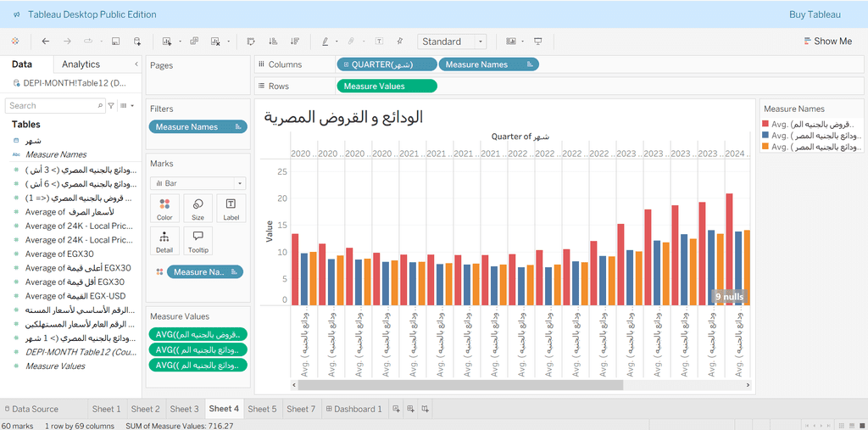Click the Tooltip card in Marks
The height and width of the screenshot is (430, 868).
[198, 241]
